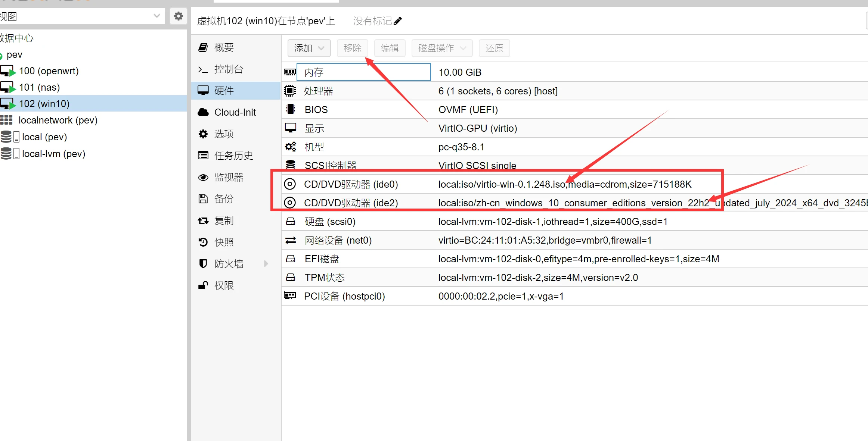This screenshot has height=441, width=868.
Task: Click the 编辑 button
Action: click(x=390, y=48)
